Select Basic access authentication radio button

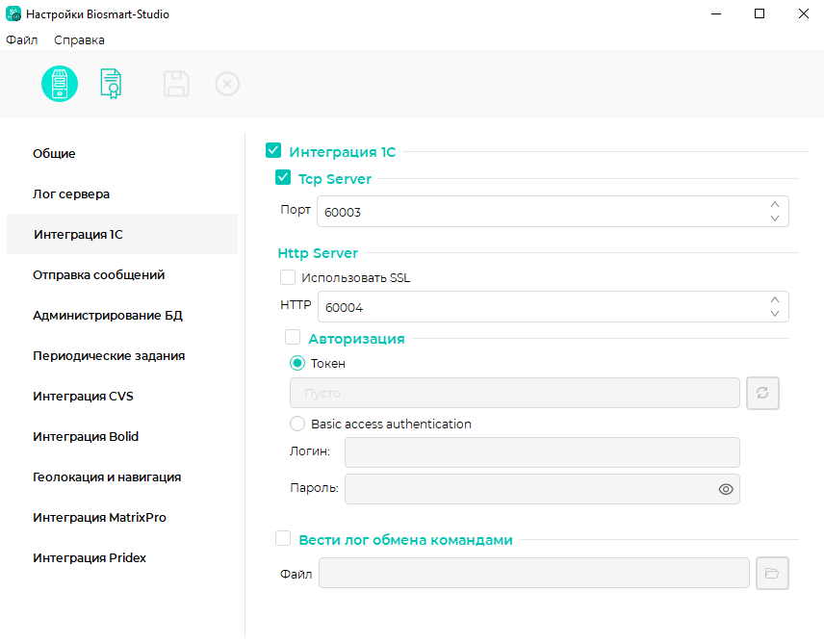point(297,424)
